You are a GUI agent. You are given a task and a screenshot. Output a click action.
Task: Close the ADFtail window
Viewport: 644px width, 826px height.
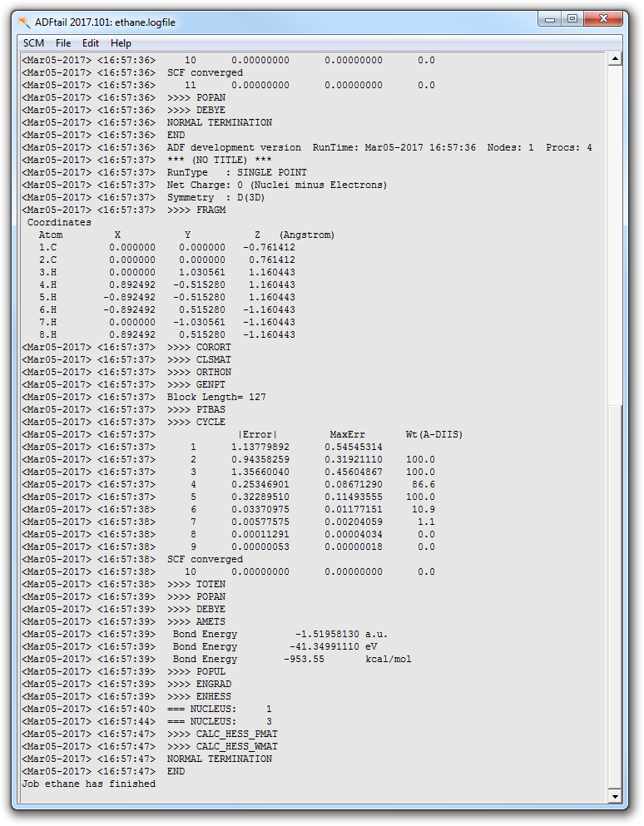click(603, 19)
